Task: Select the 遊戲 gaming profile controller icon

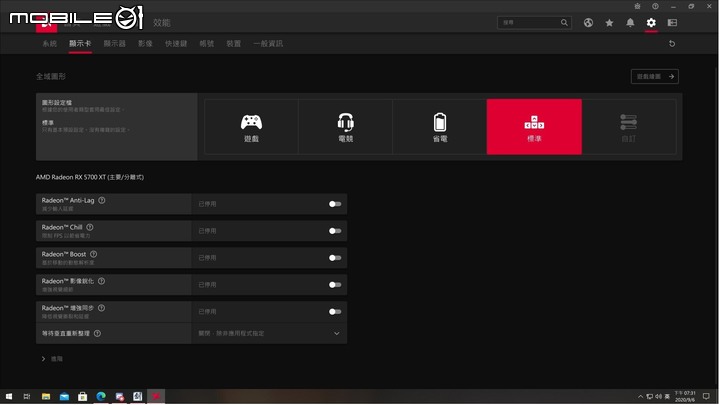Action: pyautogui.click(x=251, y=122)
